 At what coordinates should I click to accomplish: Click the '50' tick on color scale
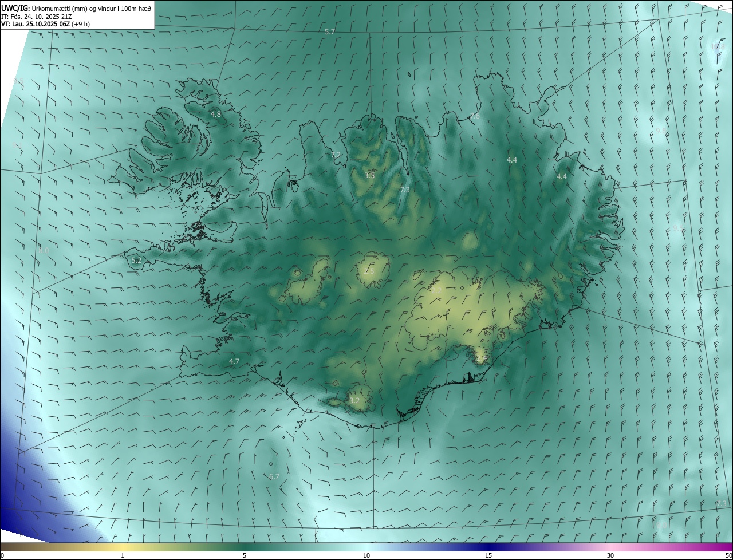pos(728,555)
